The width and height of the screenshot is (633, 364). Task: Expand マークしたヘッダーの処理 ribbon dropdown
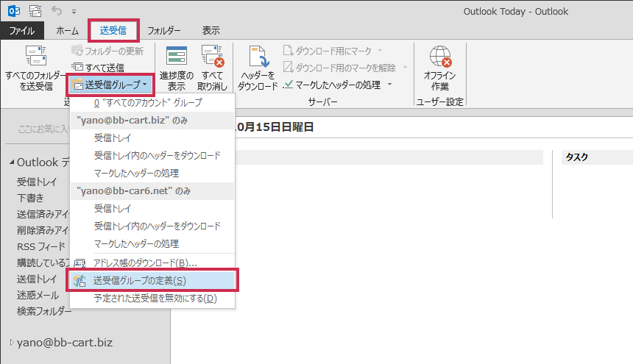coord(389,85)
